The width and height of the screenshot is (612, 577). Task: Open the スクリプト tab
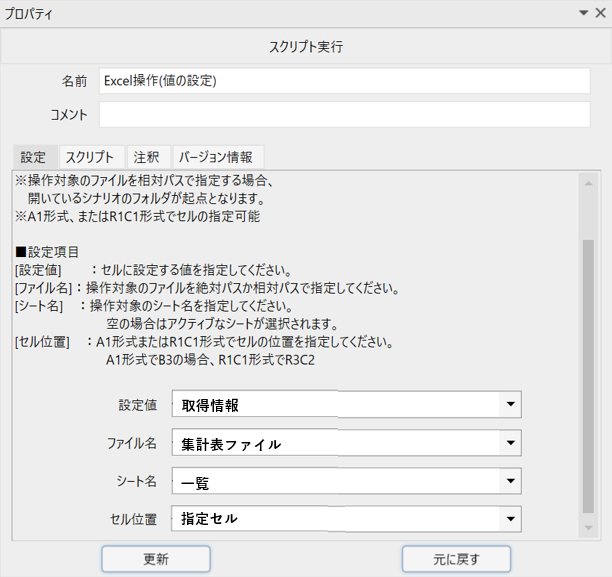coord(90,157)
